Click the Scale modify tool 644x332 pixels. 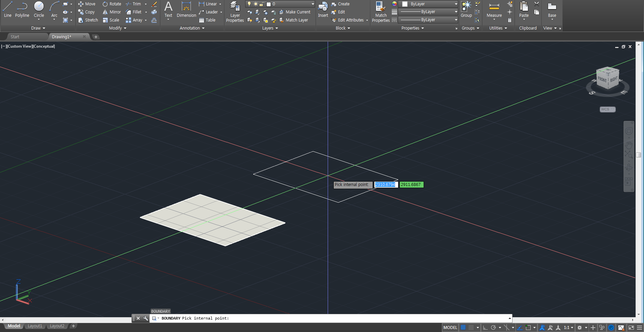click(111, 20)
